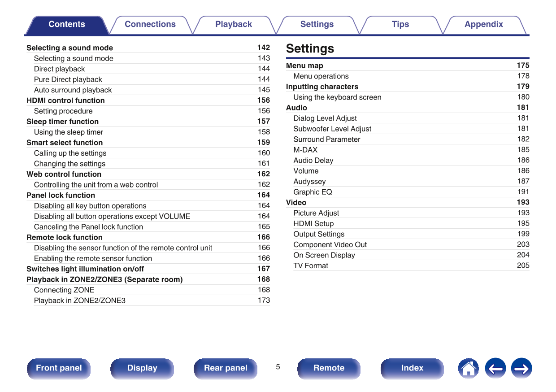Switch to the Connections tab

tap(150, 25)
